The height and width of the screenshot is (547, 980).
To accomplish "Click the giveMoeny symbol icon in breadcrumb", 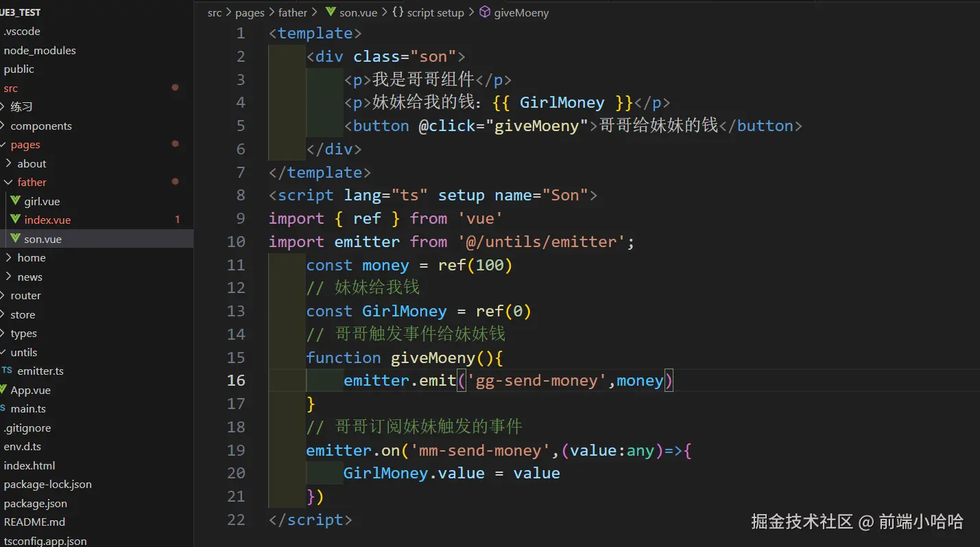I will pyautogui.click(x=485, y=12).
